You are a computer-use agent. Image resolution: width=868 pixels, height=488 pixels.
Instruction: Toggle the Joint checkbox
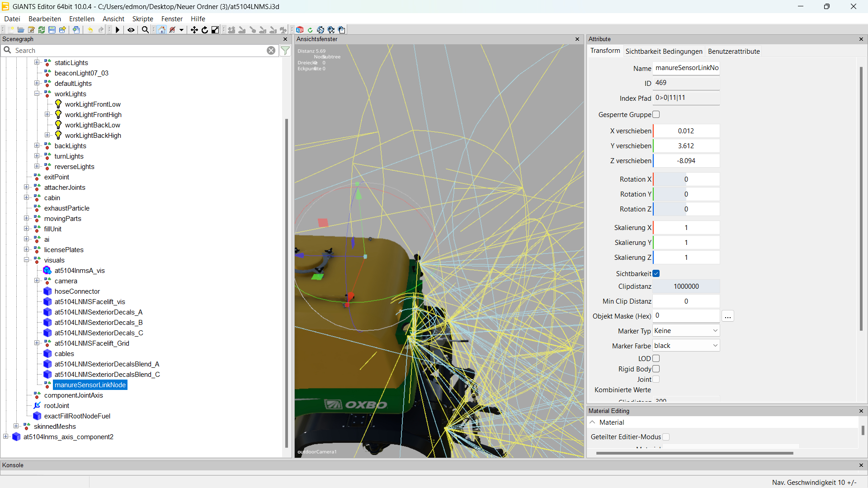coord(656,379)
